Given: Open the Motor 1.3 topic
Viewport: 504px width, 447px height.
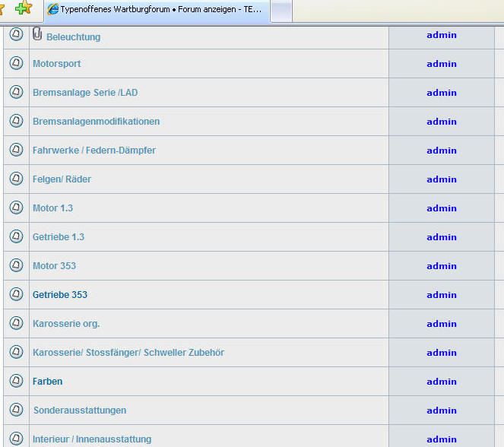Looking at the screenshot, I should (x=52, y=208).
